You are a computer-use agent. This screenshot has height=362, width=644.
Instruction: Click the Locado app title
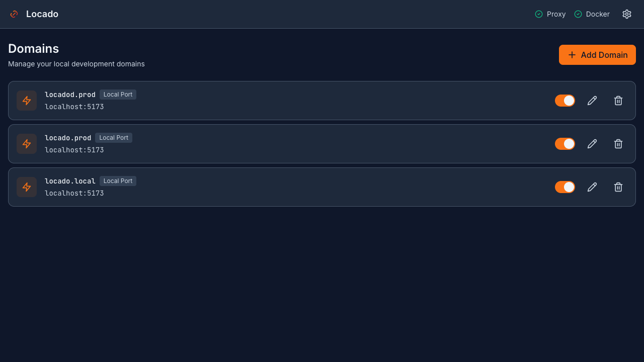[42, 14]
